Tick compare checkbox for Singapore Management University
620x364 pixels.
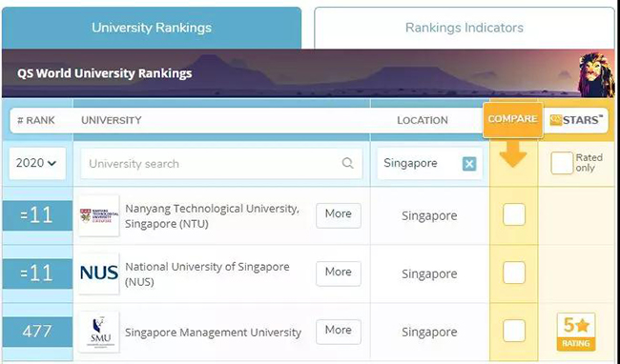[x=513, y=331]
